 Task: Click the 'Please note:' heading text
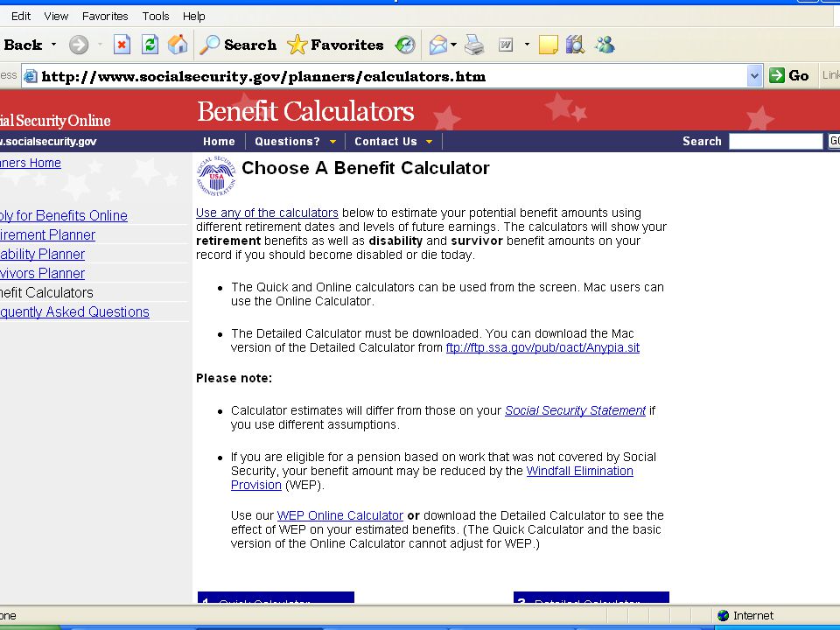tap(234, 378)
